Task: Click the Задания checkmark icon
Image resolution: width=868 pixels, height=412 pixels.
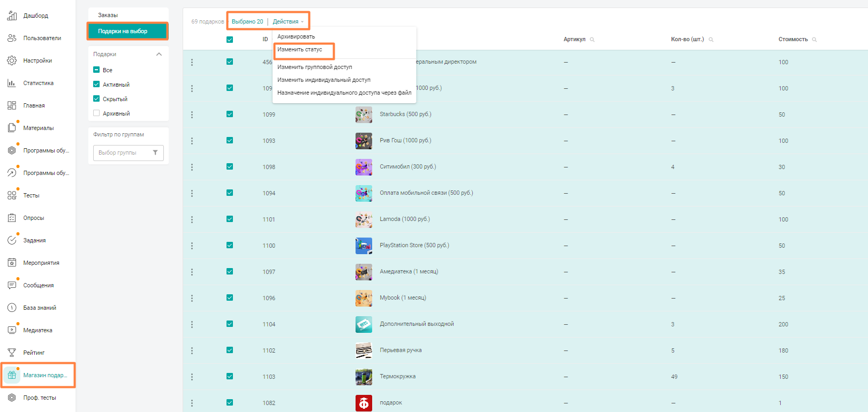Action: point(12,240)
